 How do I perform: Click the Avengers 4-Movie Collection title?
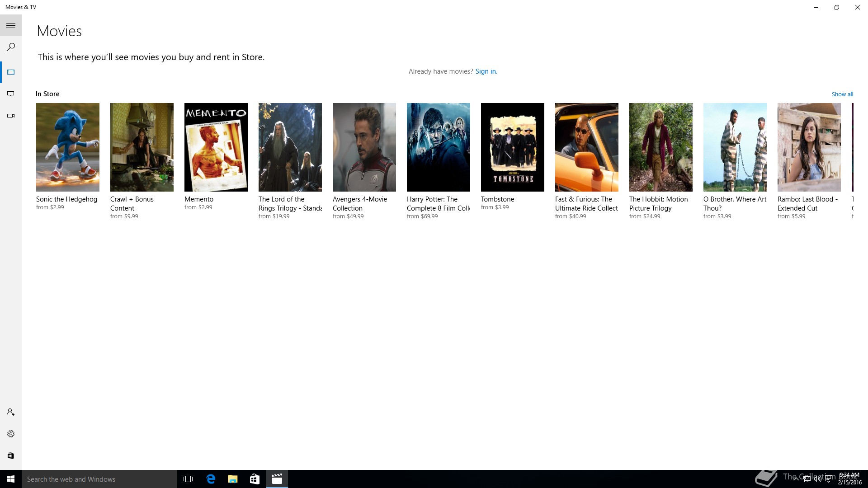[x=360, y=204]
